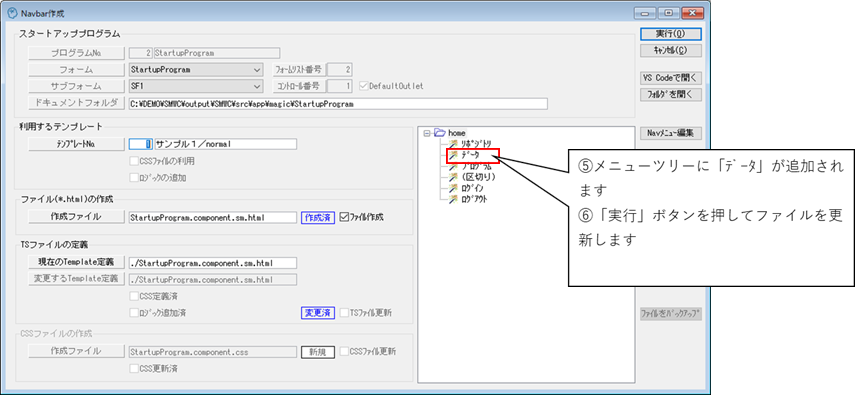Select the プログラム item icon in tree

coord(453,166)
